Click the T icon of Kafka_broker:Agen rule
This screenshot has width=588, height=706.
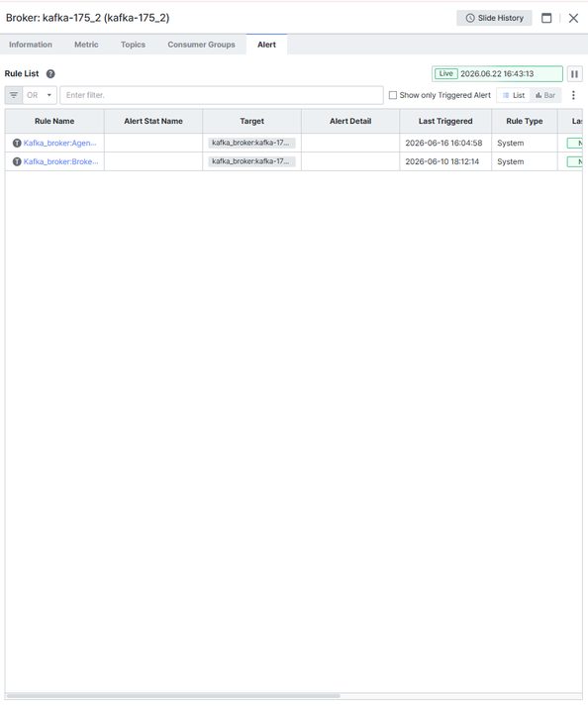(17, 144)
